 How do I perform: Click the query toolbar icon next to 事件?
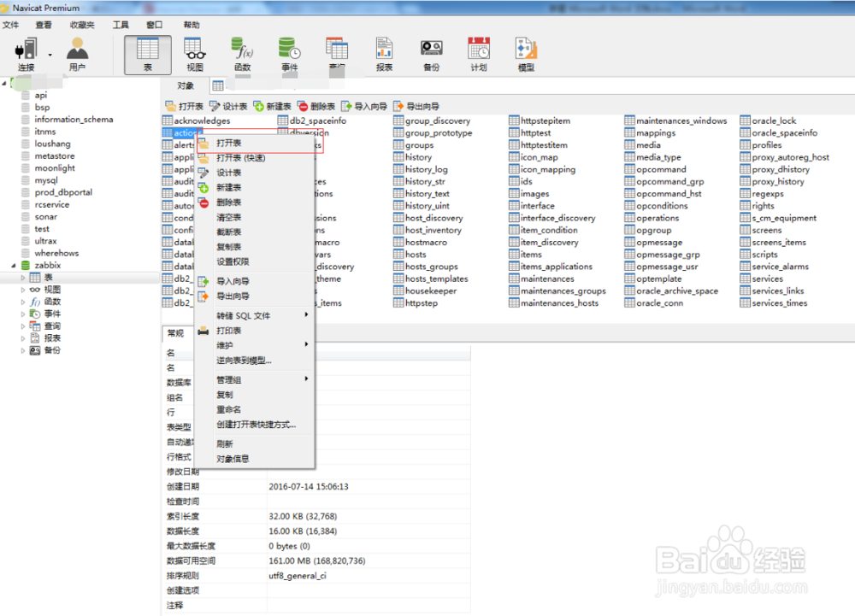click(x=336, y=55)
